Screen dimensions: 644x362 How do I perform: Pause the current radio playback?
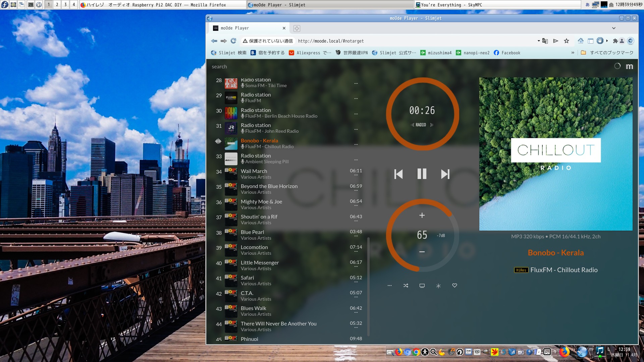click(x=422, y=174)
